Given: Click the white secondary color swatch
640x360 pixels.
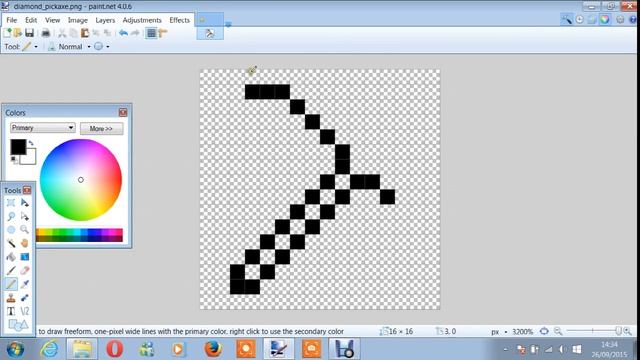Looking at the screenshot, I should click(29, 158).
